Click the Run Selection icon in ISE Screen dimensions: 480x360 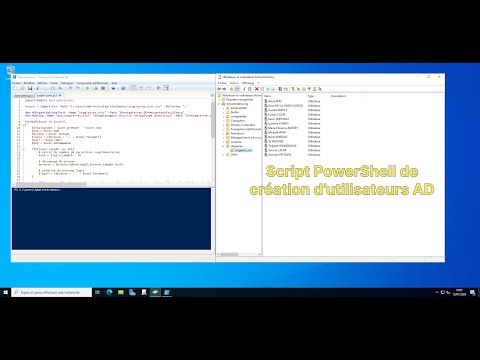(95, 88)
